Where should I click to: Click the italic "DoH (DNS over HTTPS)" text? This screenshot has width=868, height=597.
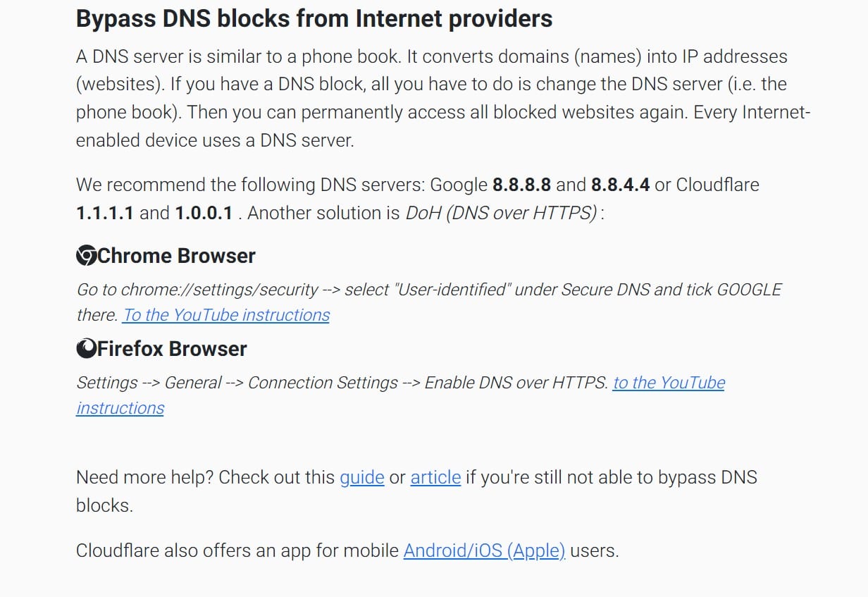(x=502, y=213)
